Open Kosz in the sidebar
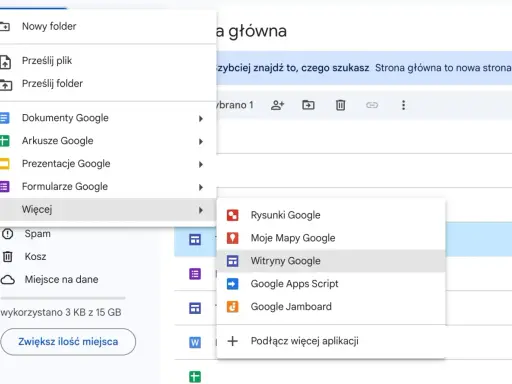Screen dimensions: 512x384 [x=35, y=257]
